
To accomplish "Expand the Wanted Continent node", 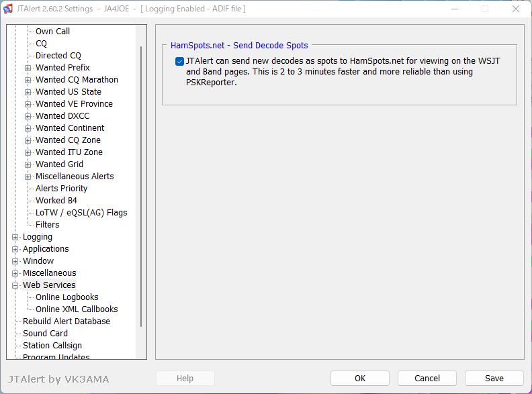I will (x=28, y=128).
